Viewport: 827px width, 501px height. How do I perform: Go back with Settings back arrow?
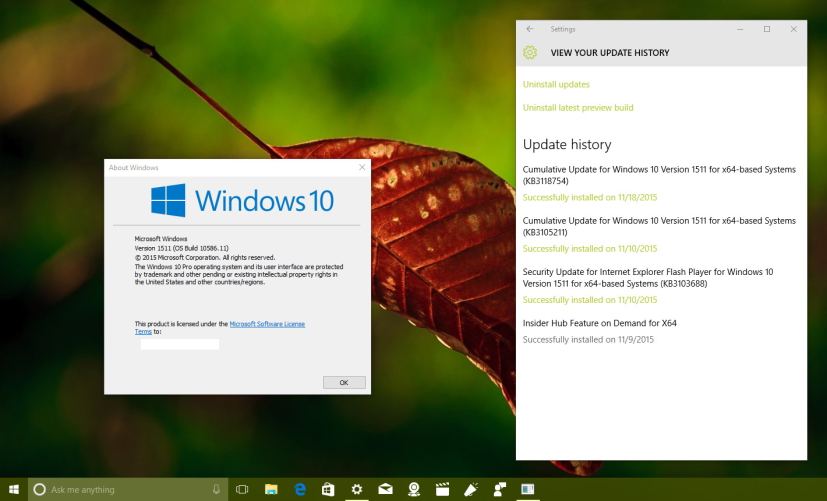tap(530, 29)
